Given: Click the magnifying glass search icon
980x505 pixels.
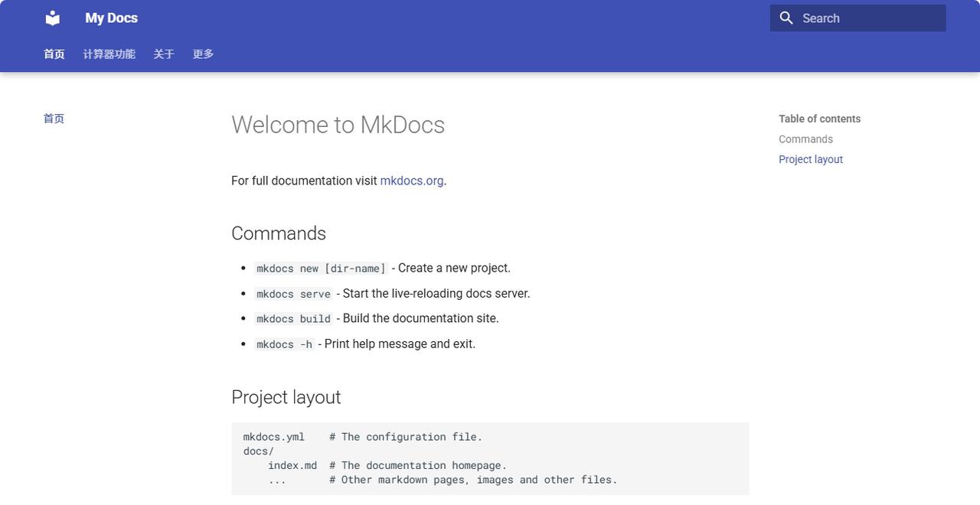Looking at the screenshot, I should pyautogui.click(x=786, y=18).
